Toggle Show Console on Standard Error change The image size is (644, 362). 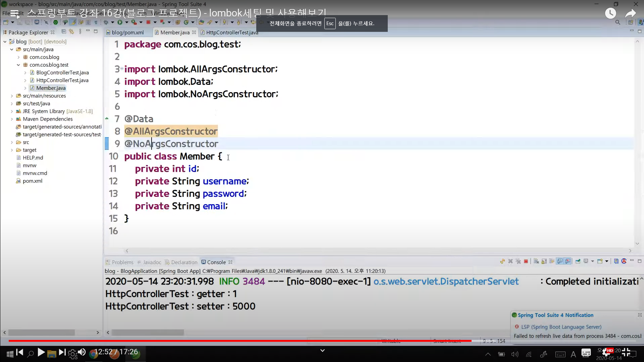568,261
